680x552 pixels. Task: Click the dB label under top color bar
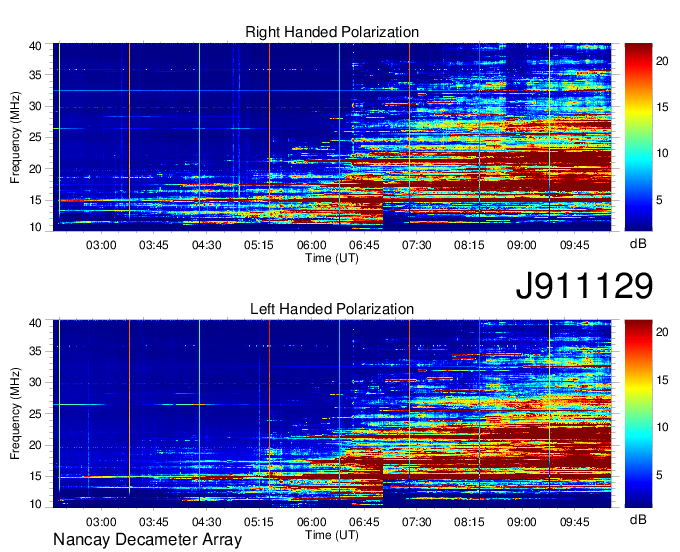point(638,244)
